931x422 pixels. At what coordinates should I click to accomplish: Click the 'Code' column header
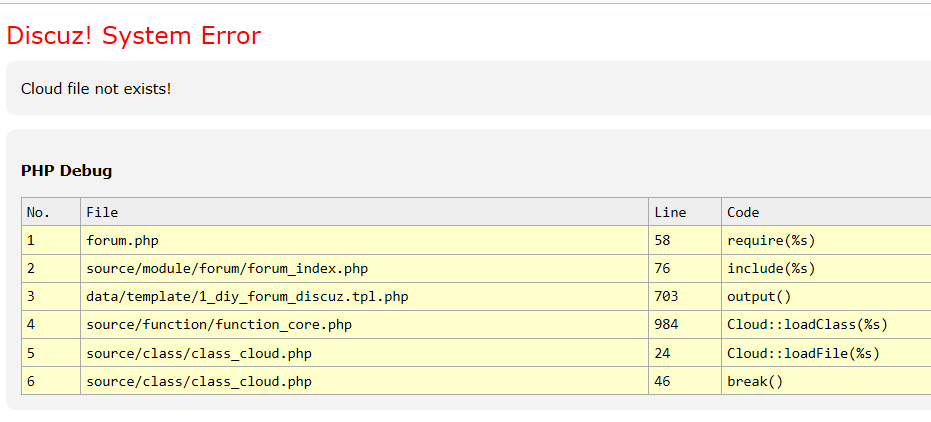(x=743, y=212)
